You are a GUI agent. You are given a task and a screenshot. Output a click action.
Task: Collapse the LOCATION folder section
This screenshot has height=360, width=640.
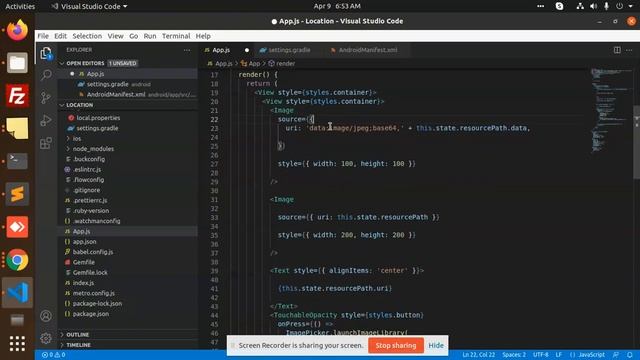[x=80, y=105]
